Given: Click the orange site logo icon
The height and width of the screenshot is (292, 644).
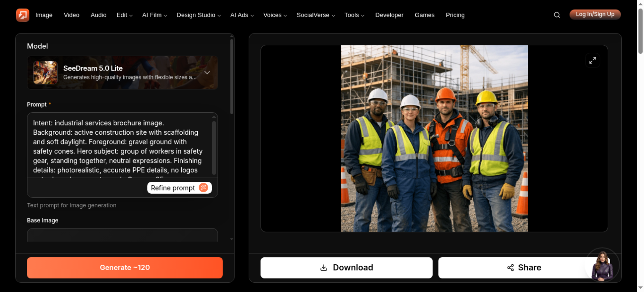Looking at the screenshot, I should [23, 15].
